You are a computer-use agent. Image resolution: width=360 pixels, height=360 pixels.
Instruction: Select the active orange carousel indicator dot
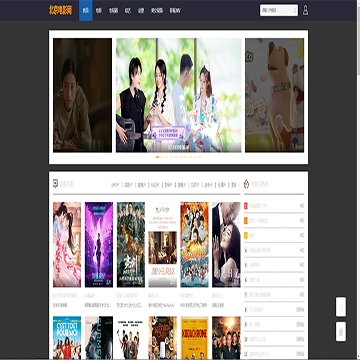[x=157, y=157]
